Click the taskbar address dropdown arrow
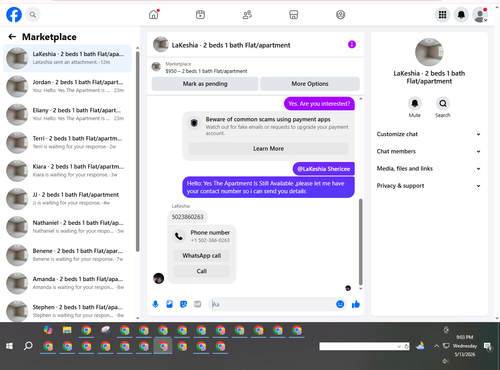This screenshot has width=500, height=370. [399, 347]
